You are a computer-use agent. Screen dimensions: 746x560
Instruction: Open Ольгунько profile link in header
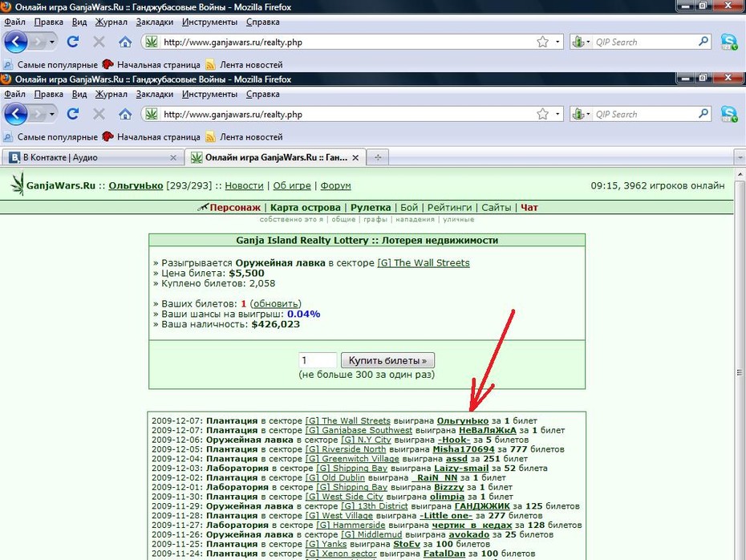(x=136, y=185)
